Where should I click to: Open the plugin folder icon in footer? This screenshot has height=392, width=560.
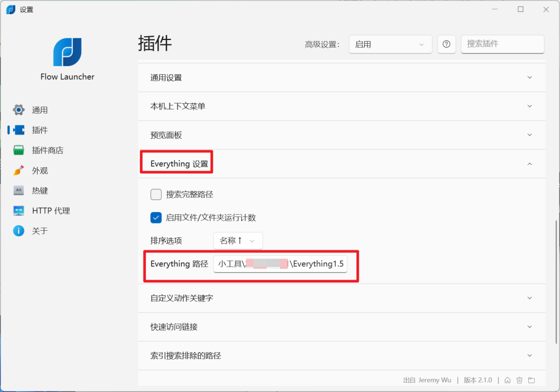point(532,380)
